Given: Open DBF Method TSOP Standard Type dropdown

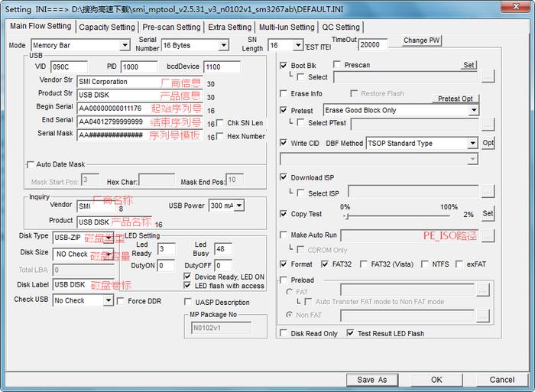Looking at the screenshot, I should click(x=472, y=143).
